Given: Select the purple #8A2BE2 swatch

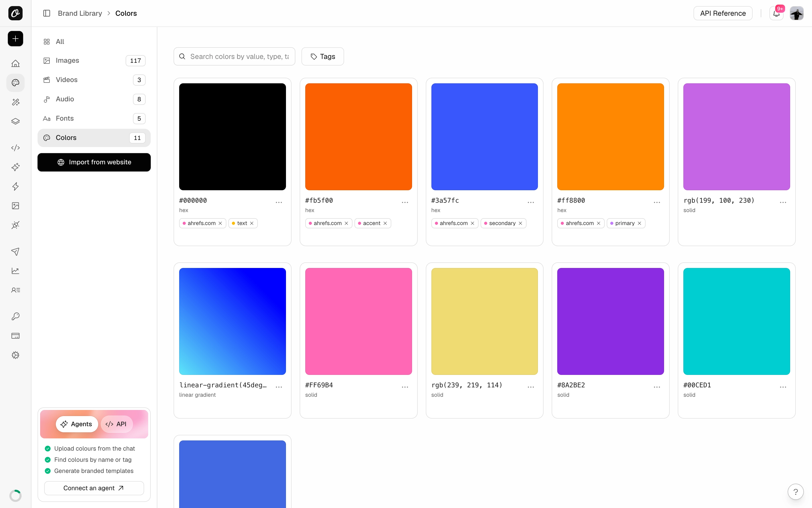Looking at the screenshot, I should pos(610,321).
